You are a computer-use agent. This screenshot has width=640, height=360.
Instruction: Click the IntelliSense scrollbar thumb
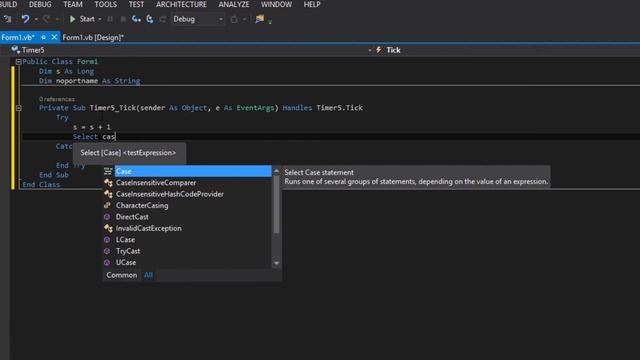[276, 205]
